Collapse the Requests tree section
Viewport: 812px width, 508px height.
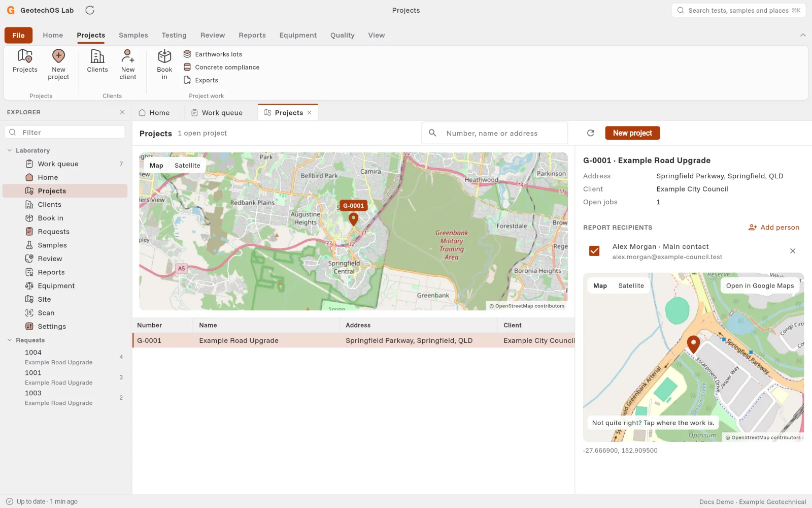[9, 340]
